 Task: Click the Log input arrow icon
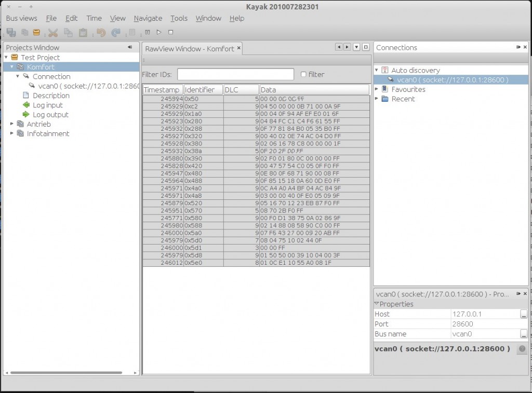26,105
